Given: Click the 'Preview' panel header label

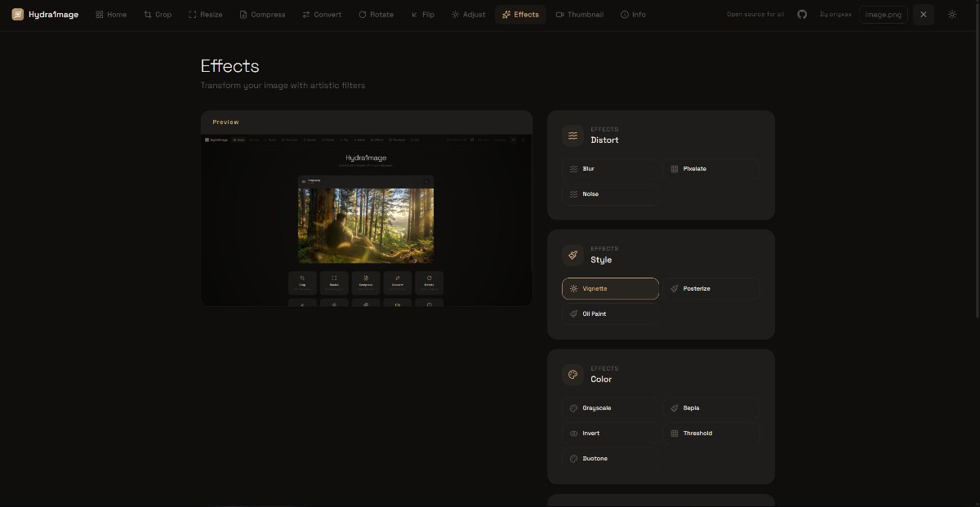Looking at the screenshot, I should click(225, 122).
